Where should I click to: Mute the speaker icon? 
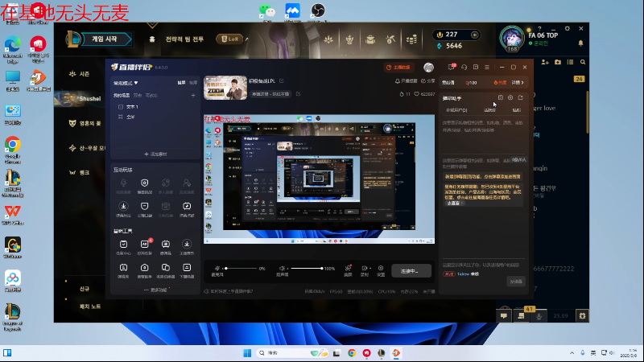[283, 269]
